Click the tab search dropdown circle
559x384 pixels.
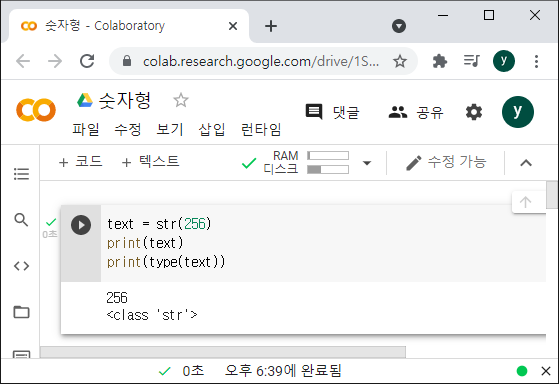click(399, 26)
